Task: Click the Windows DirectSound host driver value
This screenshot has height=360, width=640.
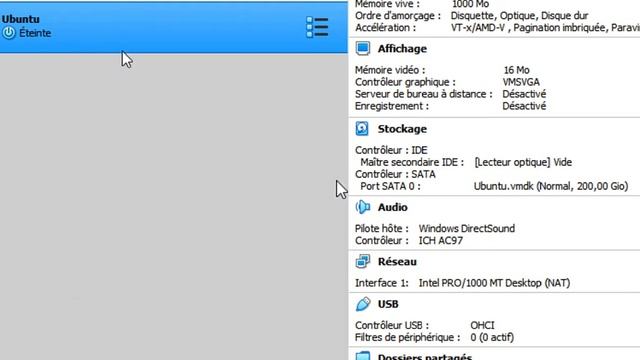Action: point(467,229)
